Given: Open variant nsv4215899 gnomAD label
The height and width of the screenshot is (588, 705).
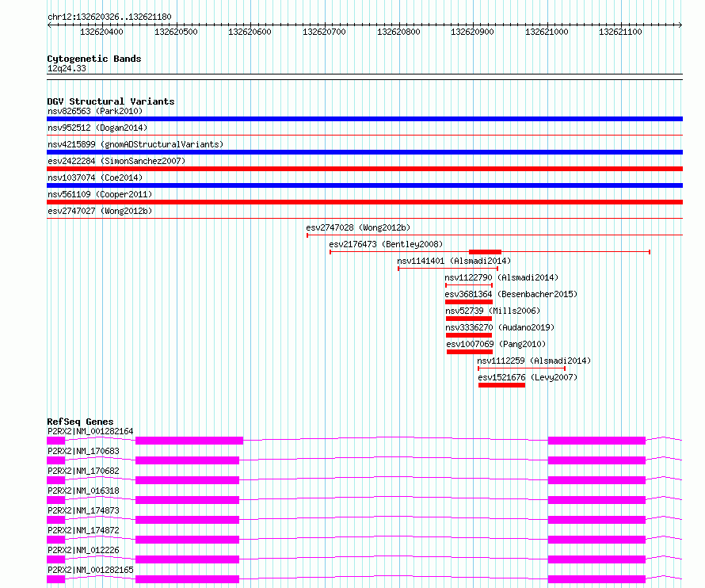Looking at the screenshot, I should (135, 144).
